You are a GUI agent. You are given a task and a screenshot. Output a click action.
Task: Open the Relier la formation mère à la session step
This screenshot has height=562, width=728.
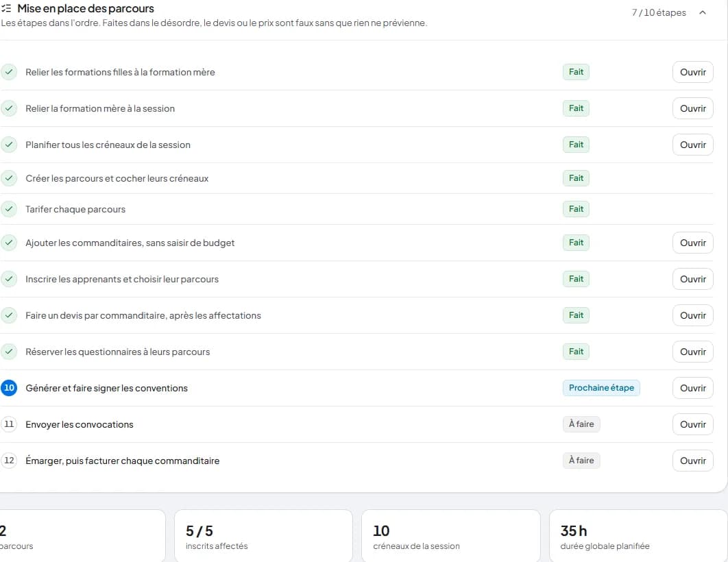(693, 108)
